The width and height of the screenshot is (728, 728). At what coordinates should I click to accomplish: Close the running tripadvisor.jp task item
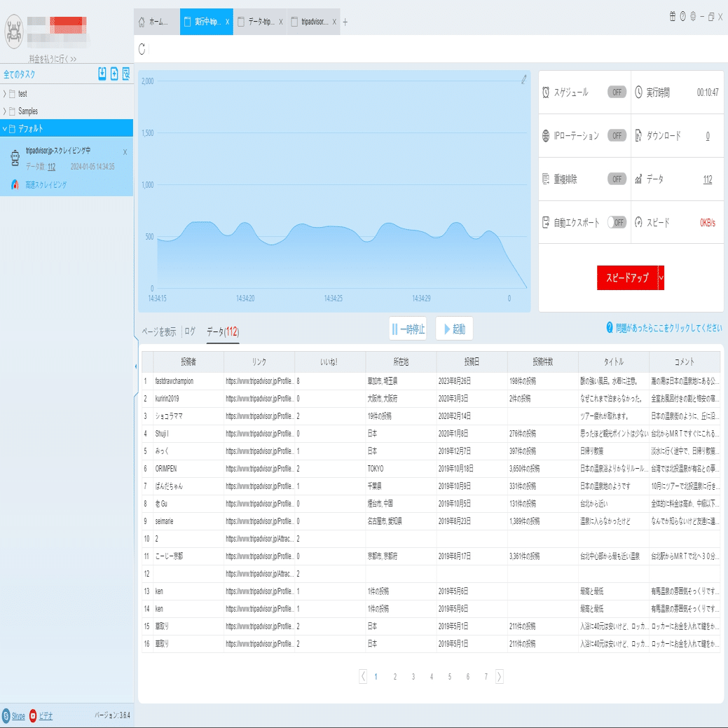125,152
